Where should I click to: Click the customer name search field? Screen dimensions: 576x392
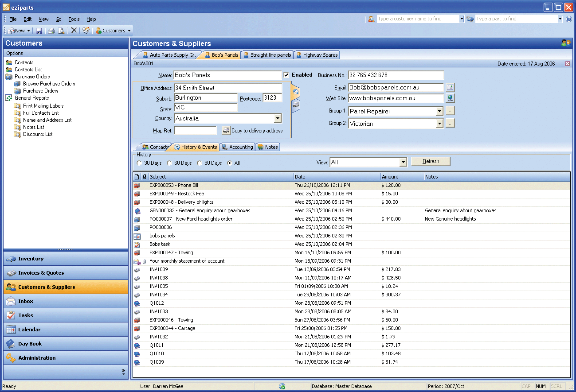coord(418,19)
